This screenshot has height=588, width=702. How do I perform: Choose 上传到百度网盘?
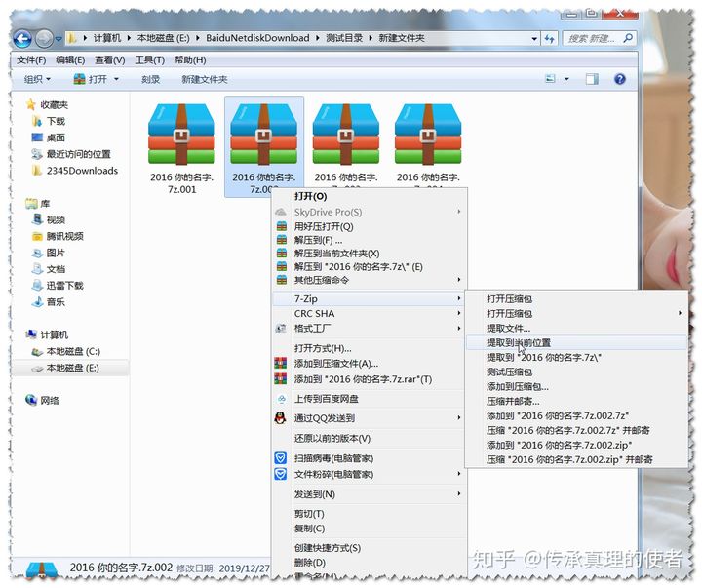click(x=370, y=399)
